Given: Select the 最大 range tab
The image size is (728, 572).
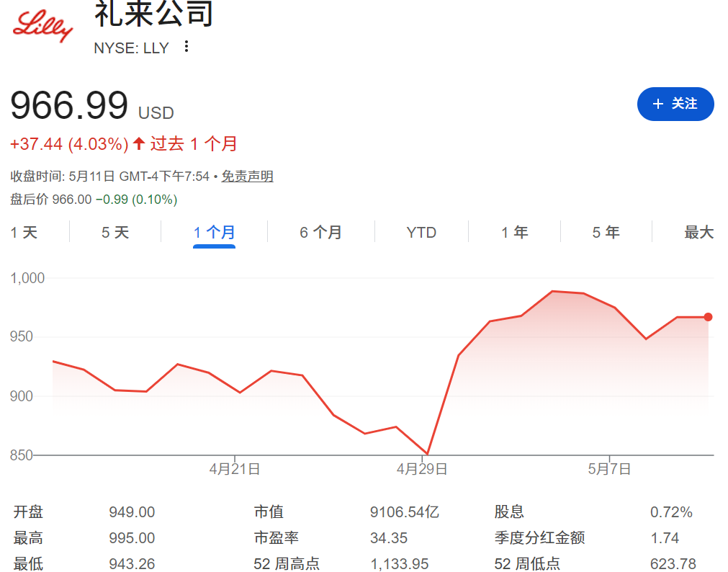Looking at the screenshot, I should 698,233.
